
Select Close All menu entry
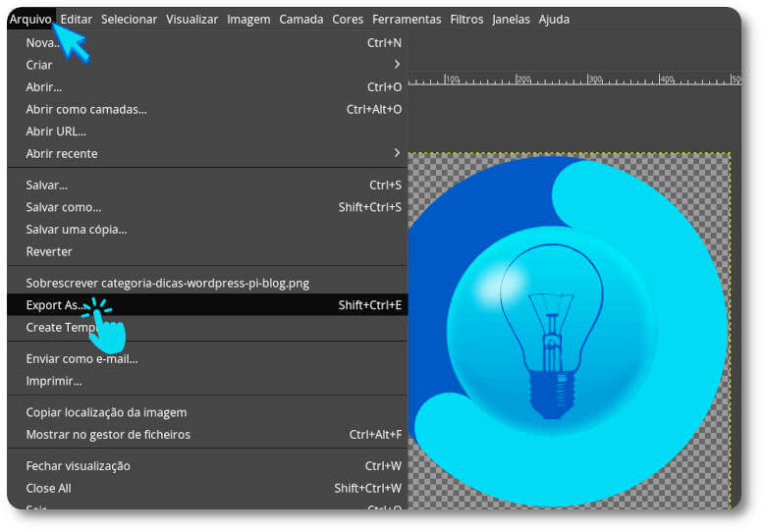tap(207, 488)
